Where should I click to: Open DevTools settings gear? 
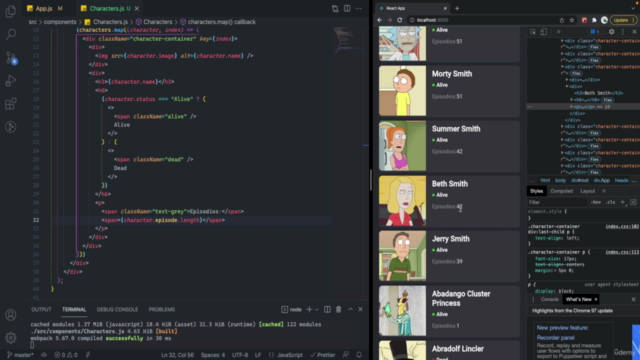[x=611, y=32]
